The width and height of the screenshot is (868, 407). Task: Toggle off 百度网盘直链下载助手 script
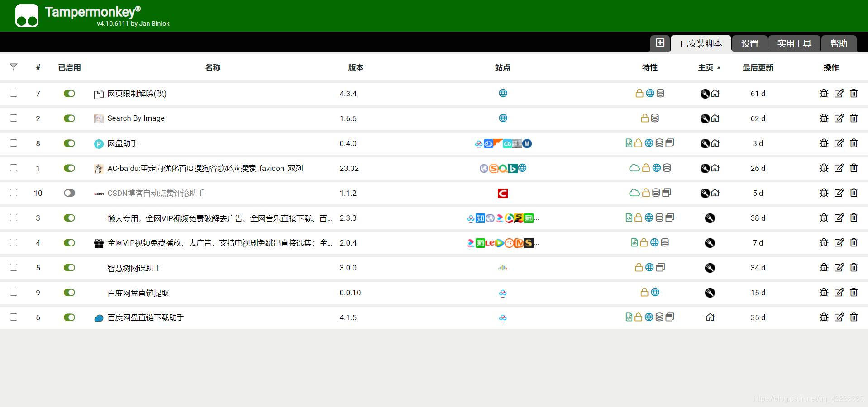click(69, 317)
